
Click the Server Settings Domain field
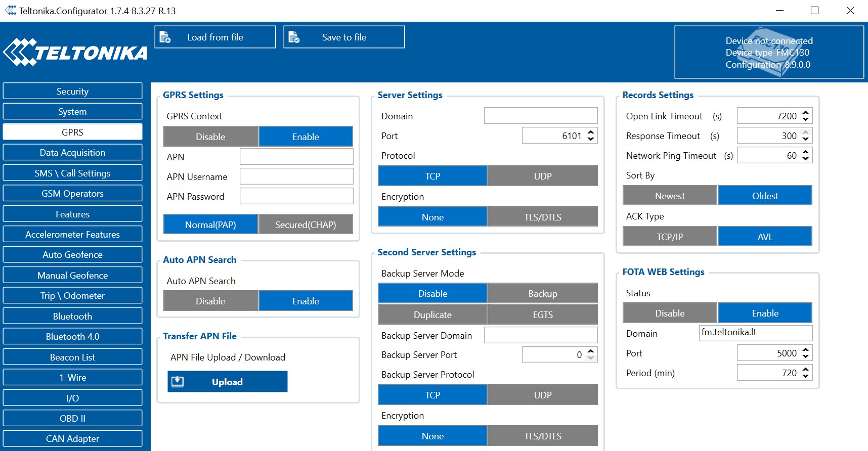[541, 116]
